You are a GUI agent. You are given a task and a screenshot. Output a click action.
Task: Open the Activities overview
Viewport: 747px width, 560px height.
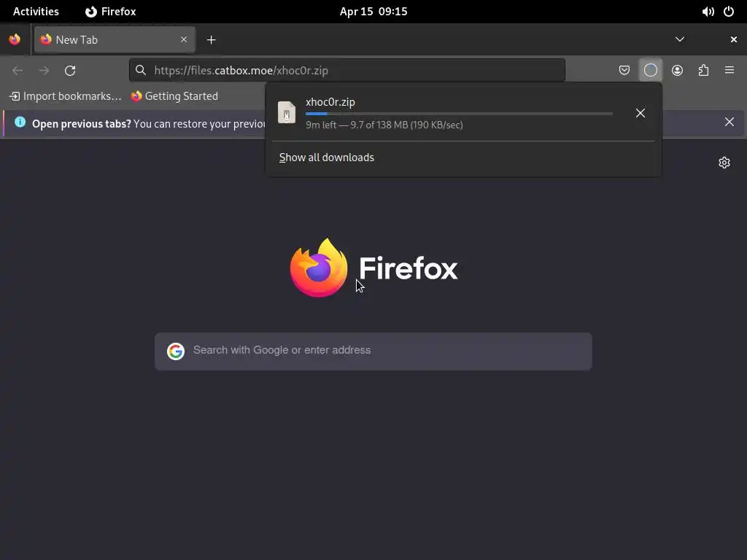(36, 12)
